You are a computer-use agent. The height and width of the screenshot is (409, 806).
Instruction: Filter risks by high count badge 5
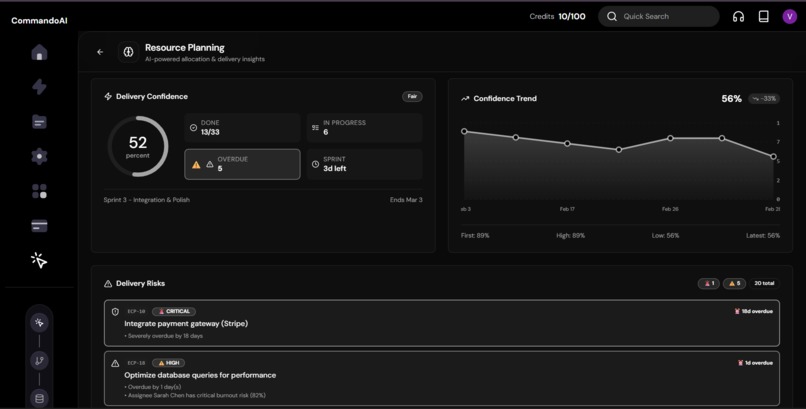734,283
